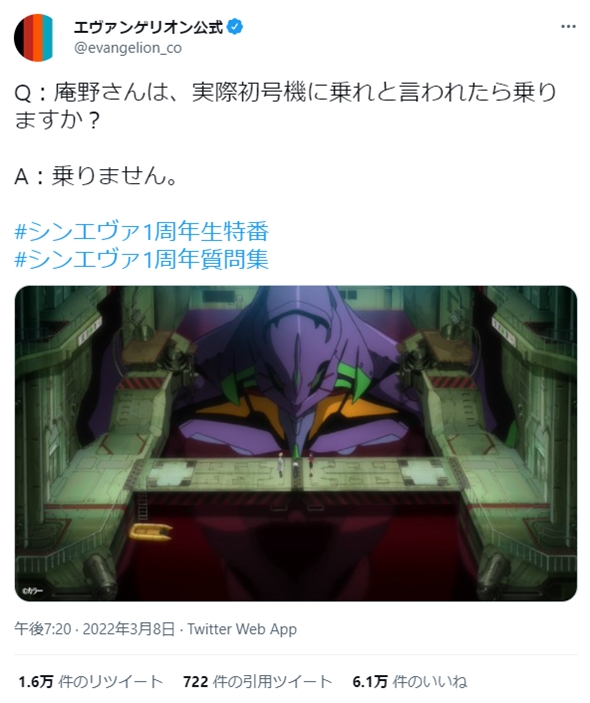This screenshot has height=703, width=590.
Task: Click the blue verified badge icon
Action: coord(235,27)
